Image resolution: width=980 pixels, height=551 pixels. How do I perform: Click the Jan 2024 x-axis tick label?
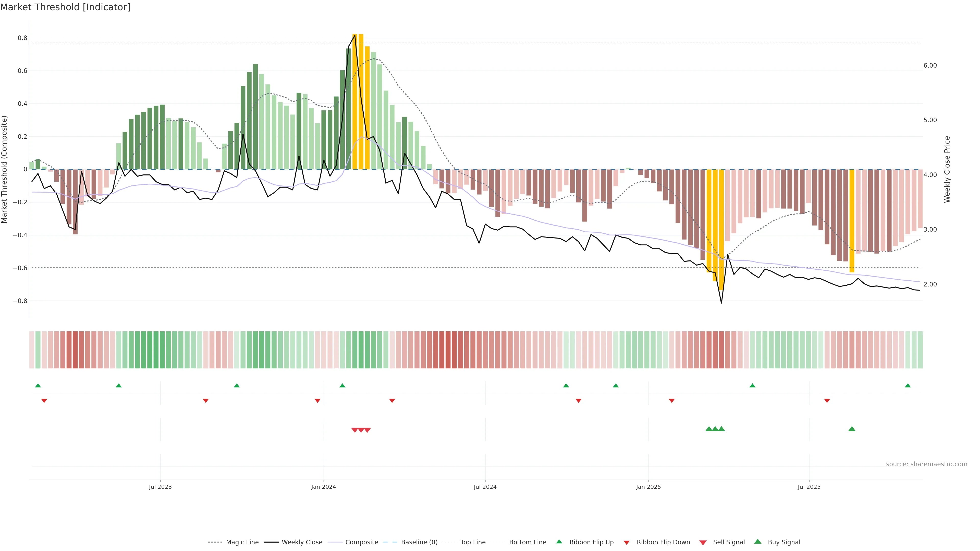[323, 487]
